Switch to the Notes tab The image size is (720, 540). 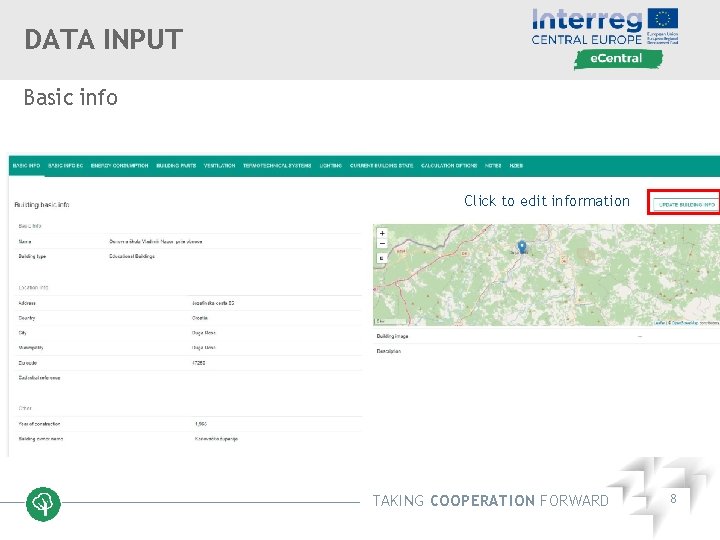493,166
